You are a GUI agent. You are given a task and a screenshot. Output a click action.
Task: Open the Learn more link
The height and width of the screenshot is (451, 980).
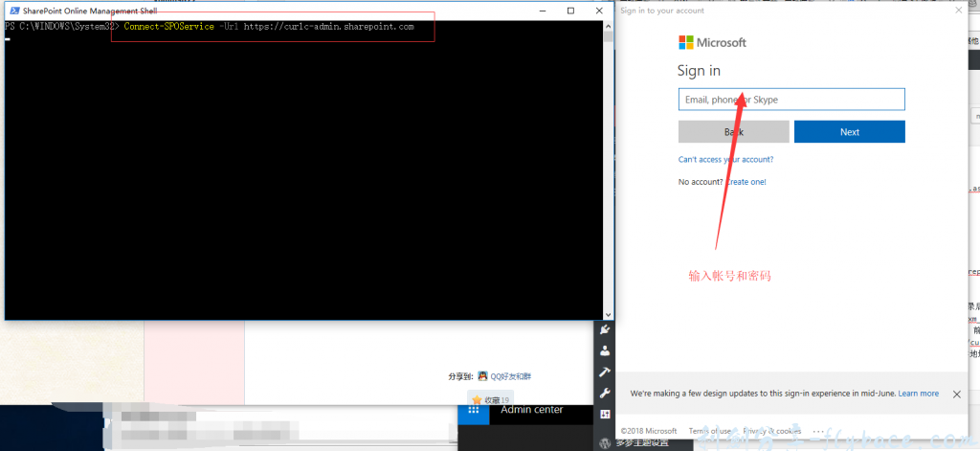click(x=918, y=394)
